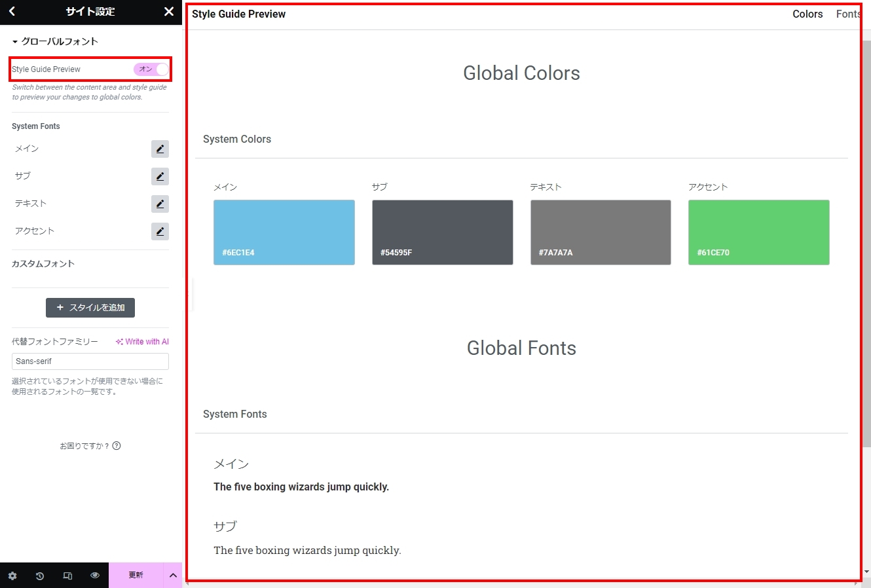Open settings gear icon in bottom bar
Screen dimensions: 871x588
click(12, 576)
